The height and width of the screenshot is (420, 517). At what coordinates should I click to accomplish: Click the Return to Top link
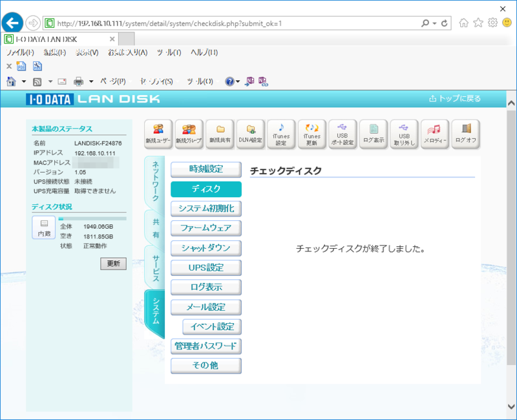click(455, 98)
